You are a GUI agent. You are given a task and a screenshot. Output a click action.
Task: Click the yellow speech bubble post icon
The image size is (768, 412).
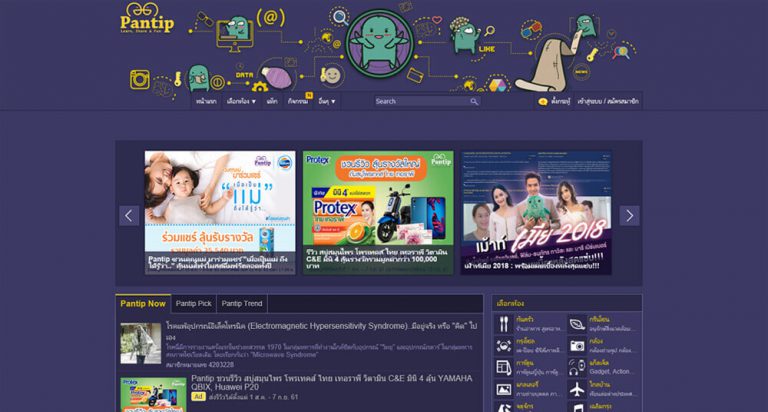tap(543, 102)
